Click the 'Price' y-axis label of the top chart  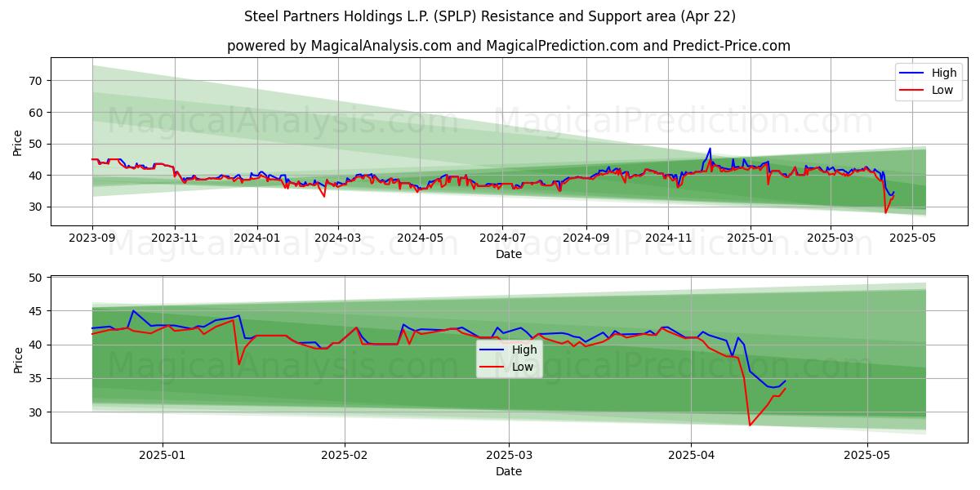click(18, 141)
